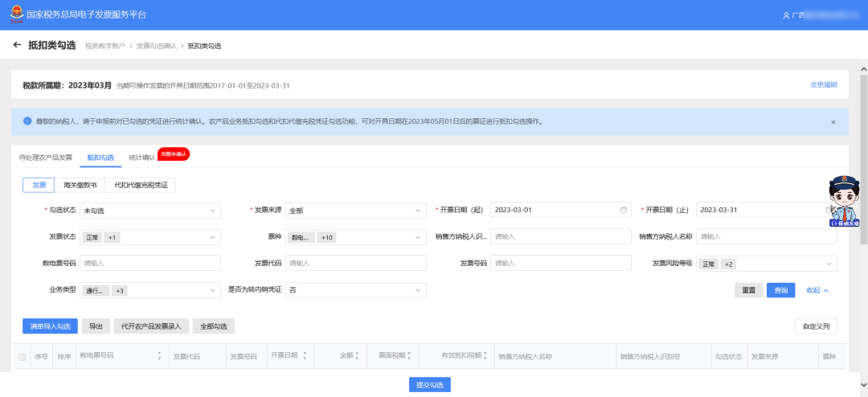Sort by 开票日期 column arrows
The width and height of the screenshot is (868, 397).
click(304, 356)
